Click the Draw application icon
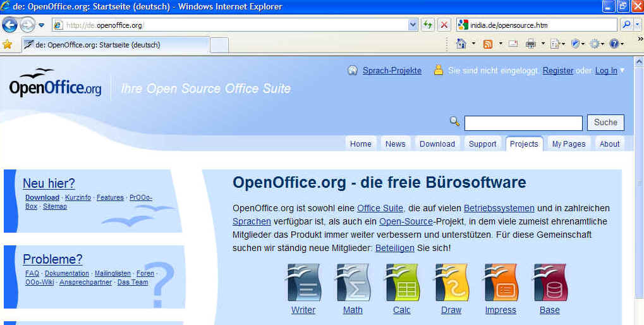The image size is (644, 325). click(x=451, y=283)
